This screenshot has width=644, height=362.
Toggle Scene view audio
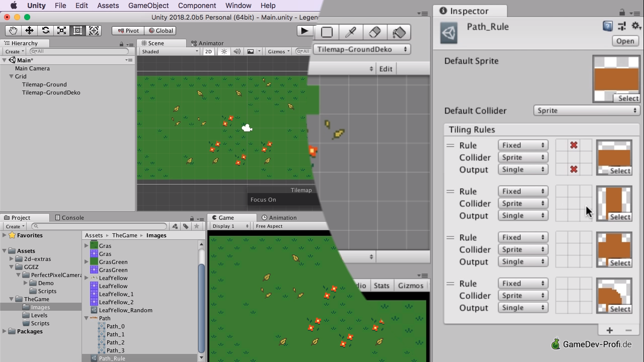point(237,51)
